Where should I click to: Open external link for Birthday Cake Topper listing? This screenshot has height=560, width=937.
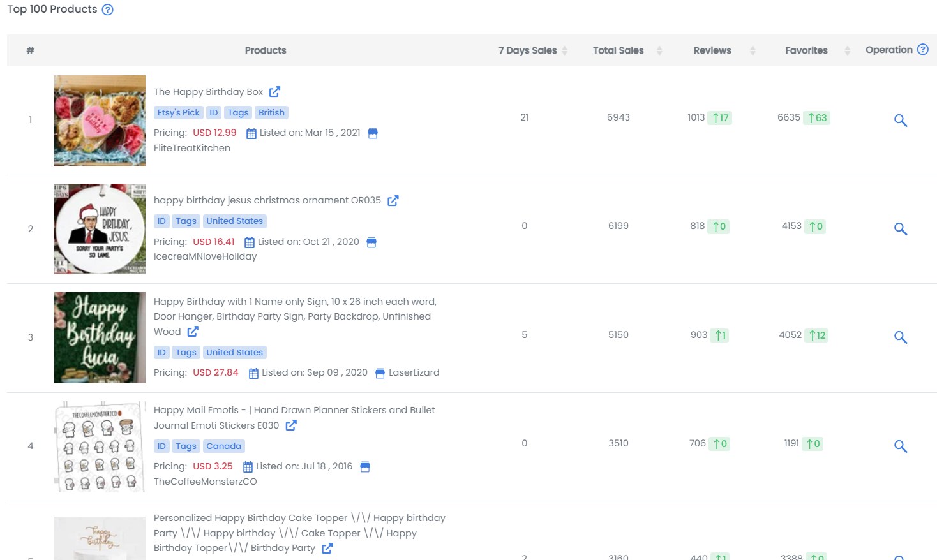point(327,548)
